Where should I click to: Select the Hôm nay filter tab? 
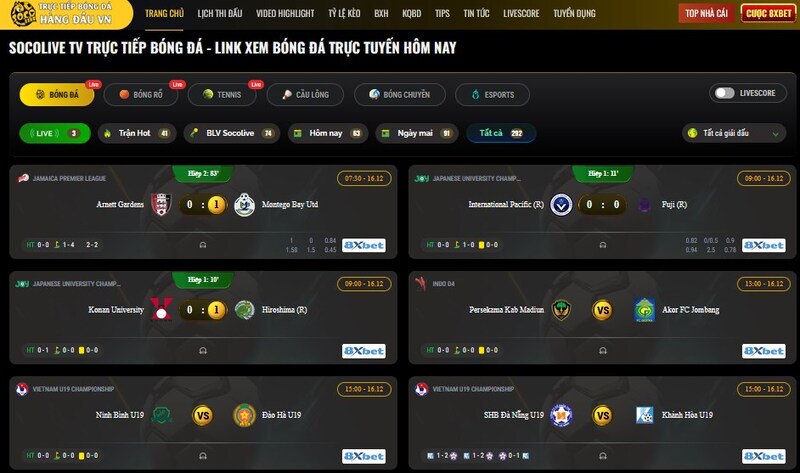click(x=328, y=133)
